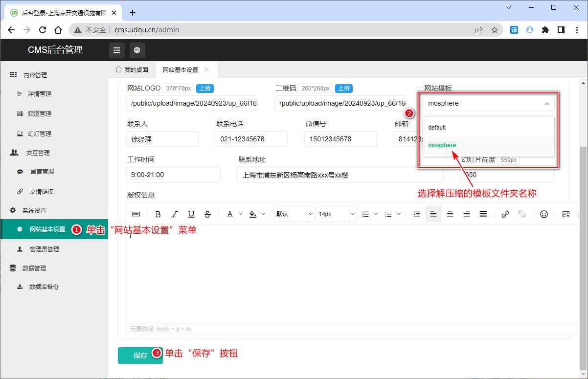This screenshot has height=379, width=588.
Task: Apply italic formatting in the editor
Action: [175, 214]
